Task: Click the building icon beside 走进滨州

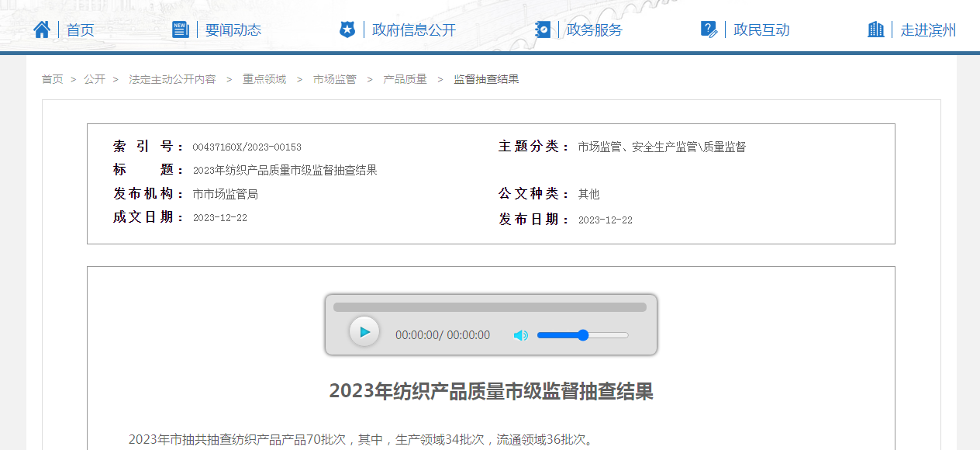Action: pyautogui.click(x=876, y=29)
